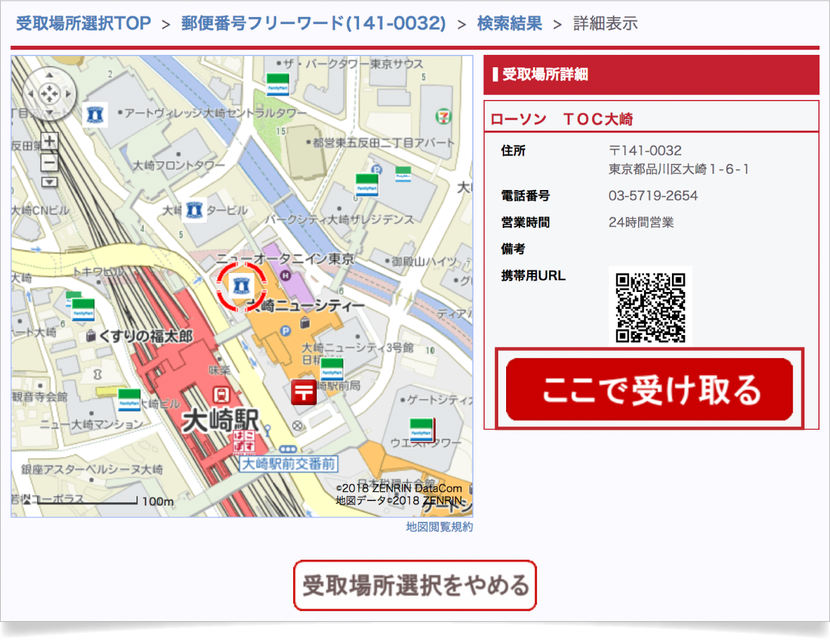
Task: Select Lawson marker near アートヴィレッジ大崎セントラルタワー
Action: [96, 115]
